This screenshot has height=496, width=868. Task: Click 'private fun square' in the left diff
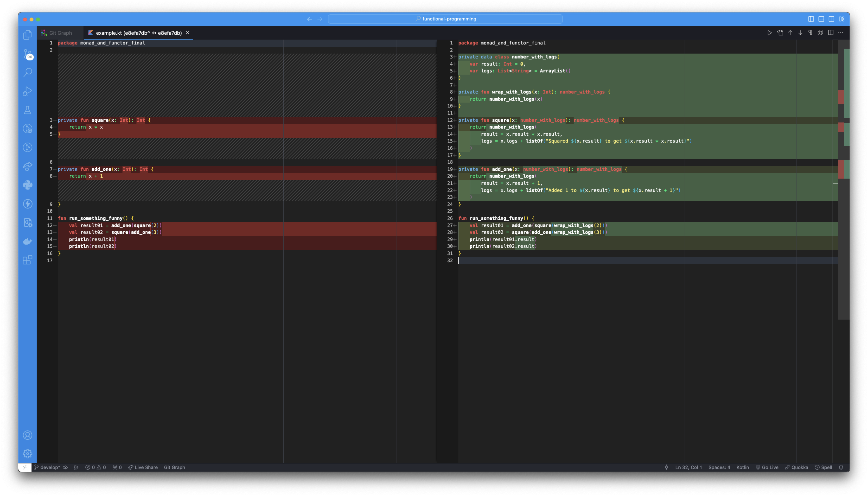83,120
